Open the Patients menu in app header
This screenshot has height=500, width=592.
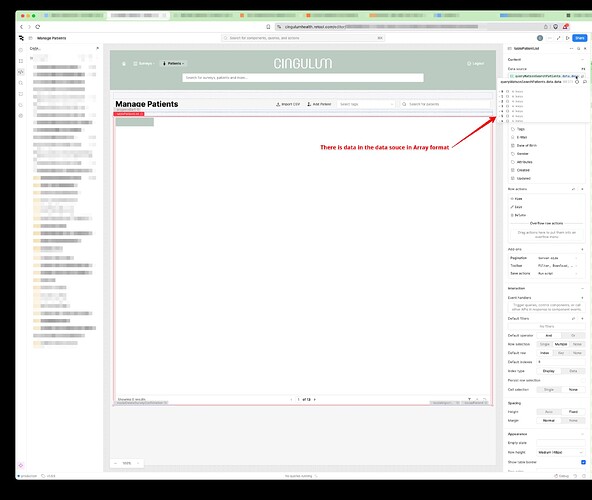173,63
